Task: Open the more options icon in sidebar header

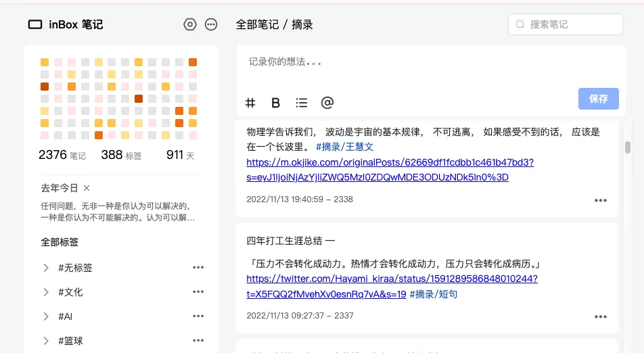Action: point(211,24)
